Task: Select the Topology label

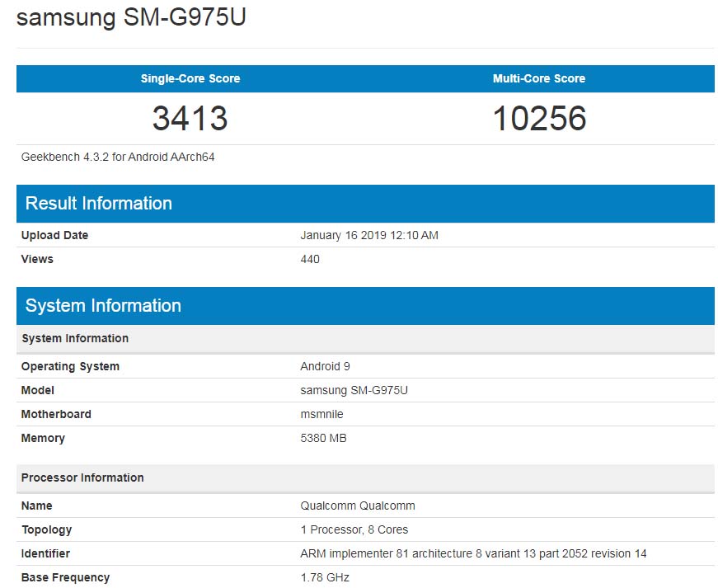Action: pyautogui.click(x=47, y=529)
